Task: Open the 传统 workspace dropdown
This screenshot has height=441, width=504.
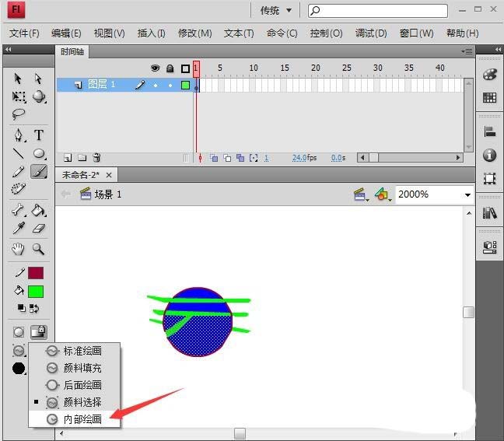Action: tap(276, 11)
